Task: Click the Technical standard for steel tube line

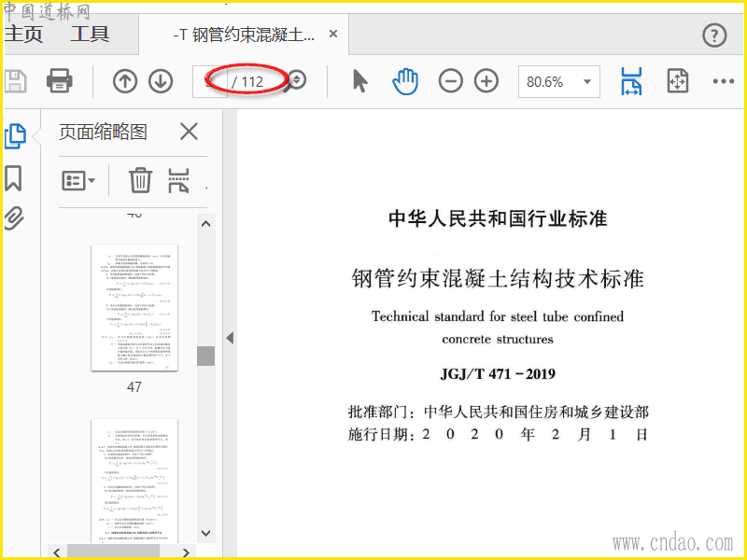Action: 498,316
